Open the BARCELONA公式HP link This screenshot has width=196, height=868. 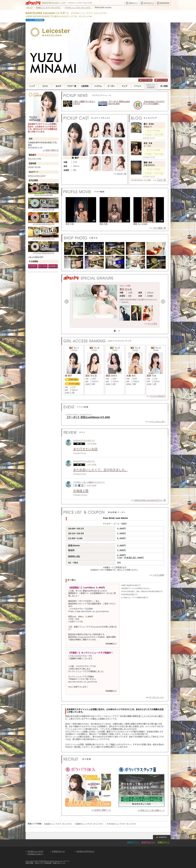(x=37, y=176)
